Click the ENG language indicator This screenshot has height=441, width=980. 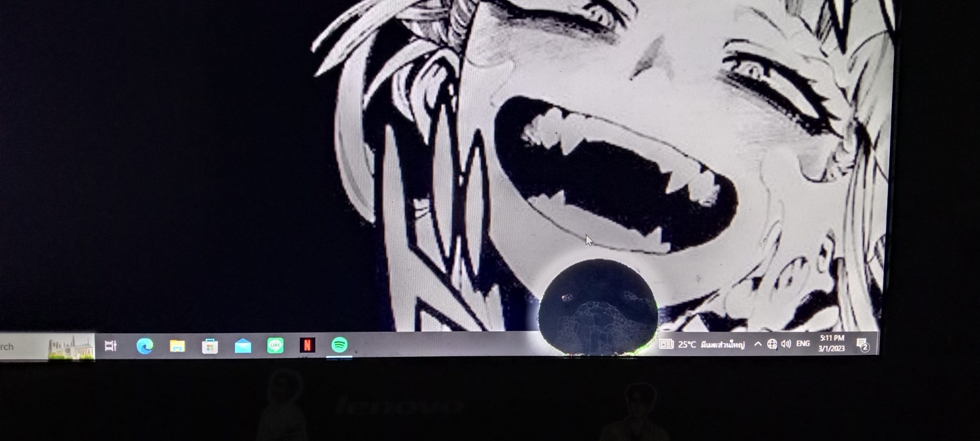point(803,344)
